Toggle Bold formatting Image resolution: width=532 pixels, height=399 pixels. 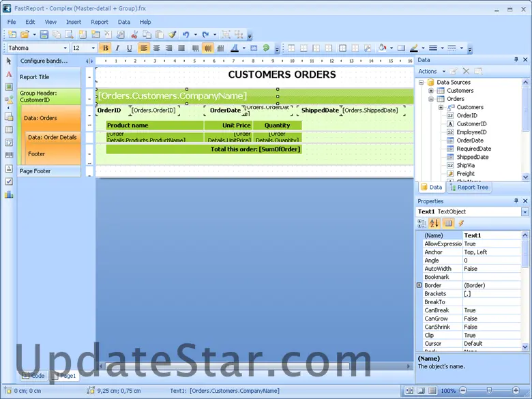point(106,48)
